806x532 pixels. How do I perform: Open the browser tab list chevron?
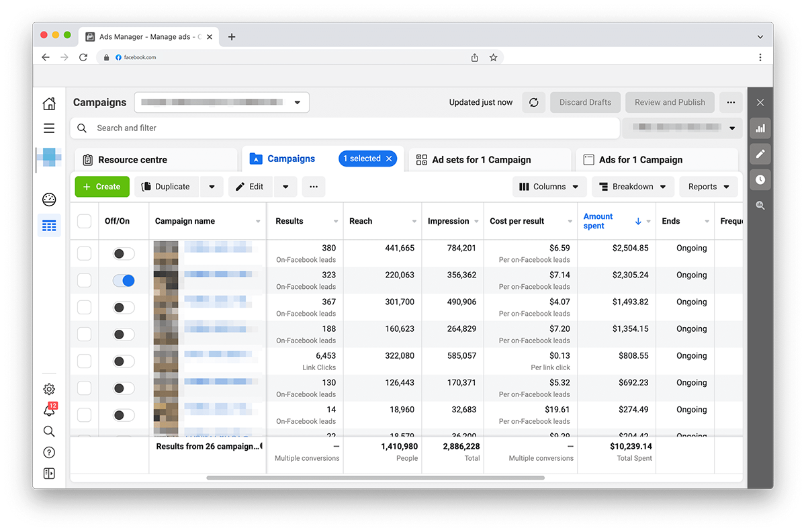tap(760, 37)
